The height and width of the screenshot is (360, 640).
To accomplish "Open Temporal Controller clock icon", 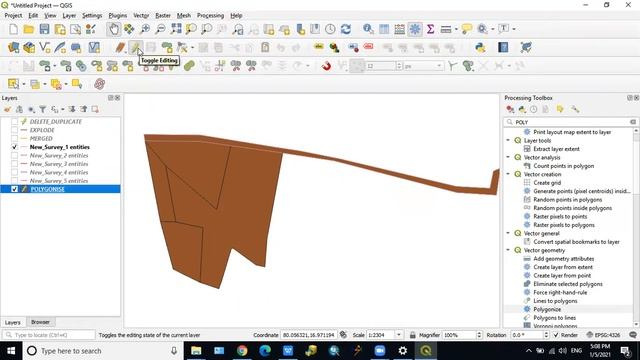I will coord(330,29).
